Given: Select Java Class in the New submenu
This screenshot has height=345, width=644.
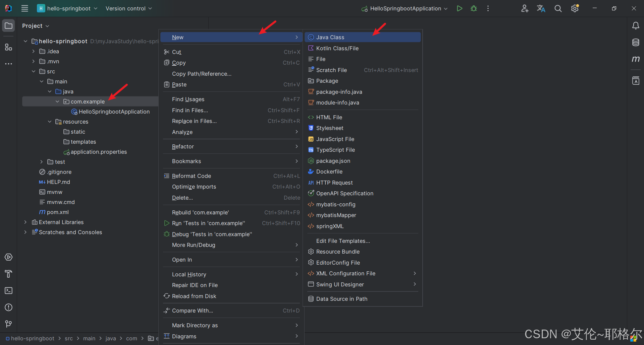Looking at the screenshot, I should point(363,37).
